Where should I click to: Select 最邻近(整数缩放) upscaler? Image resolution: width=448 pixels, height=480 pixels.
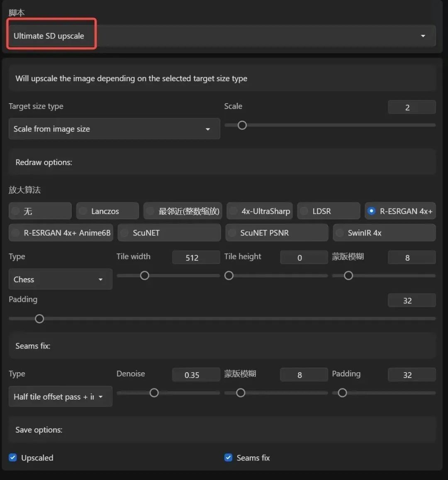tap(183, 211)
